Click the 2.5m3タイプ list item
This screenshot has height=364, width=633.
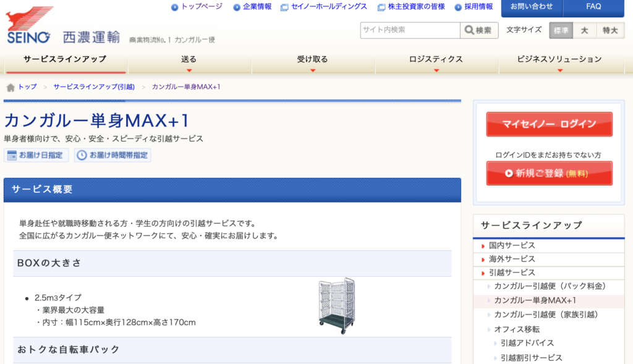[58, 298]
